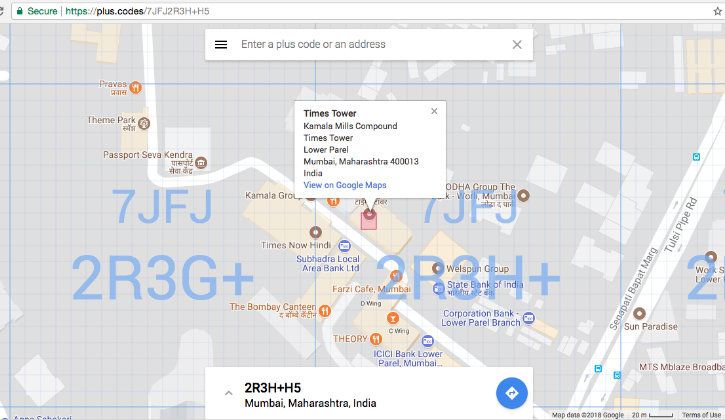Click the bar icon near C Wing
Image resolution: width=725 pixels, height=420 pixels.
[x=393, y=318]
